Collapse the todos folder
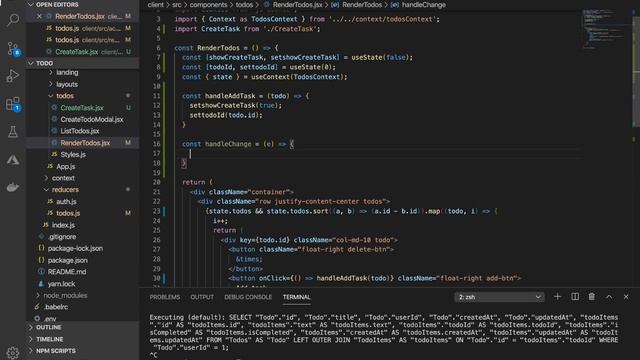 click(65, 96)
